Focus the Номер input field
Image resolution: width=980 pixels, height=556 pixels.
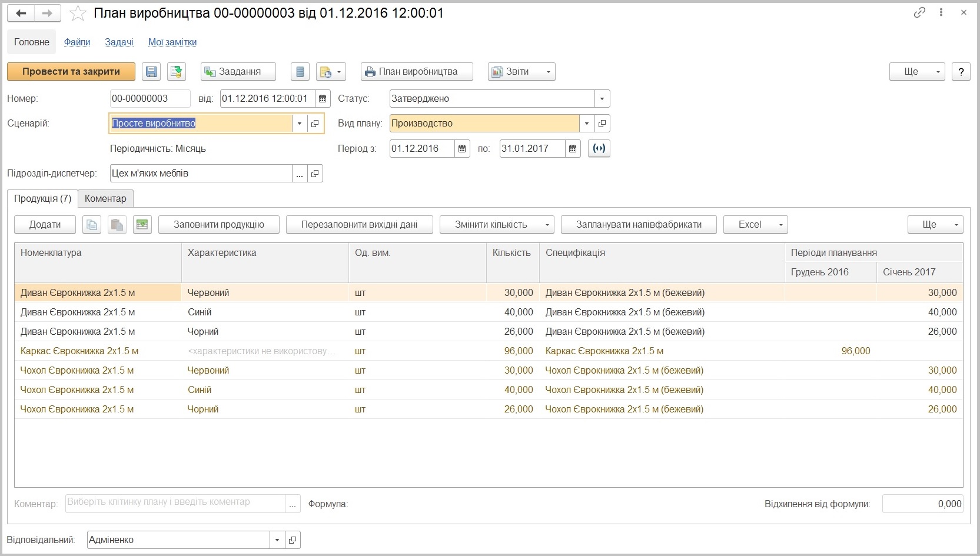click(x=150, y=99)
